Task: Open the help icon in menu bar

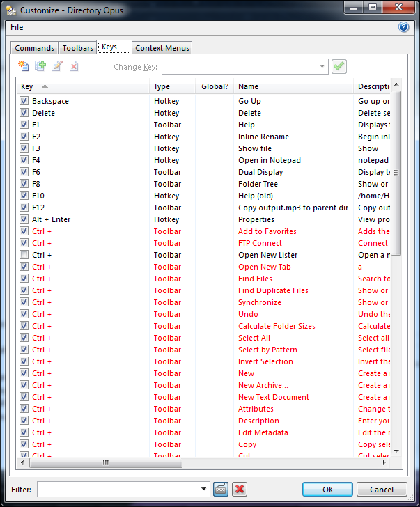Action: click(403, 27)
